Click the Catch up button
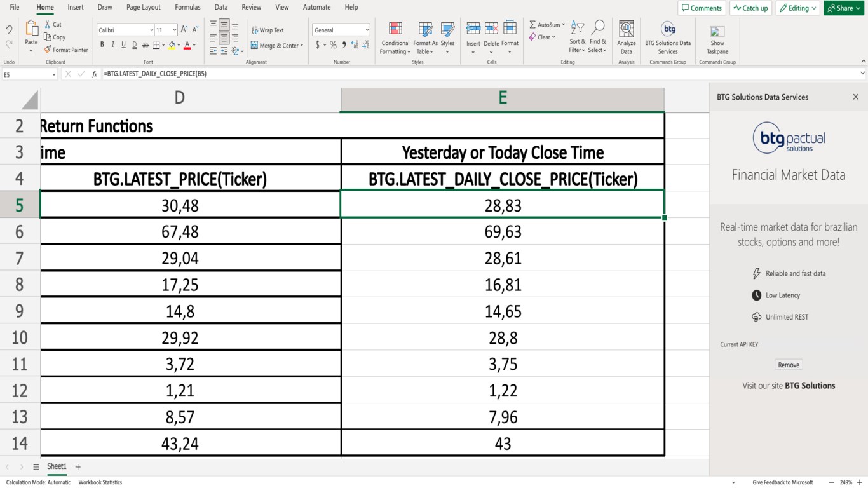 750,8
